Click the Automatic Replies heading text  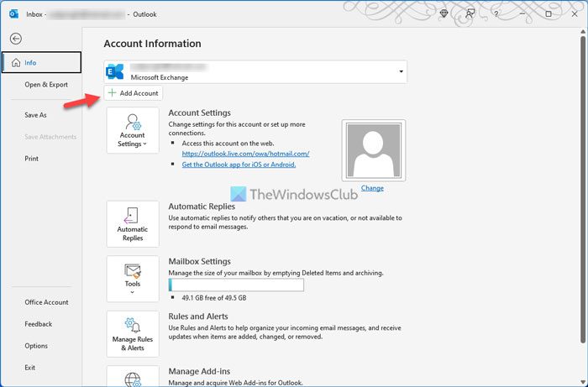click(202, 206)
